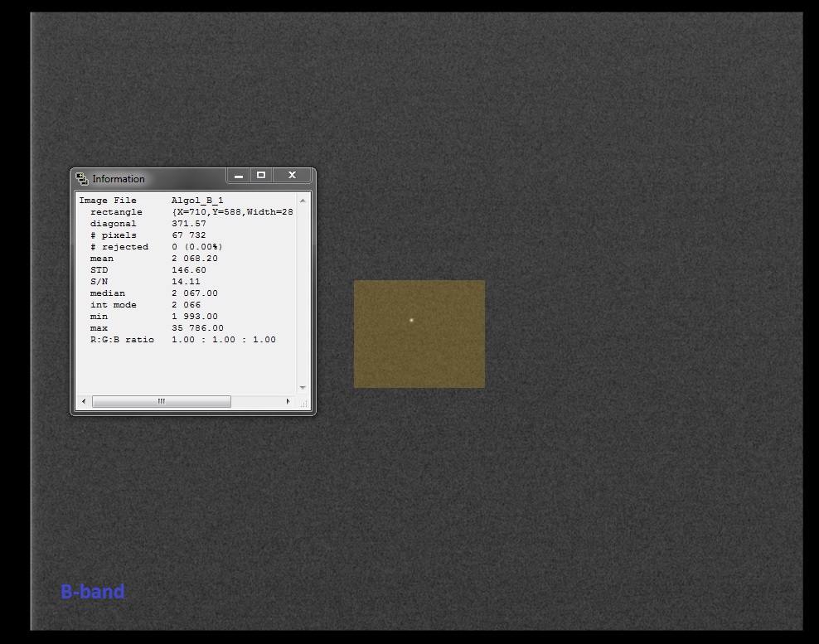Screen dimensions: 819x644
Task: Click the STD value 146.60
Action: pyautogui.click(x=189, y=270)
